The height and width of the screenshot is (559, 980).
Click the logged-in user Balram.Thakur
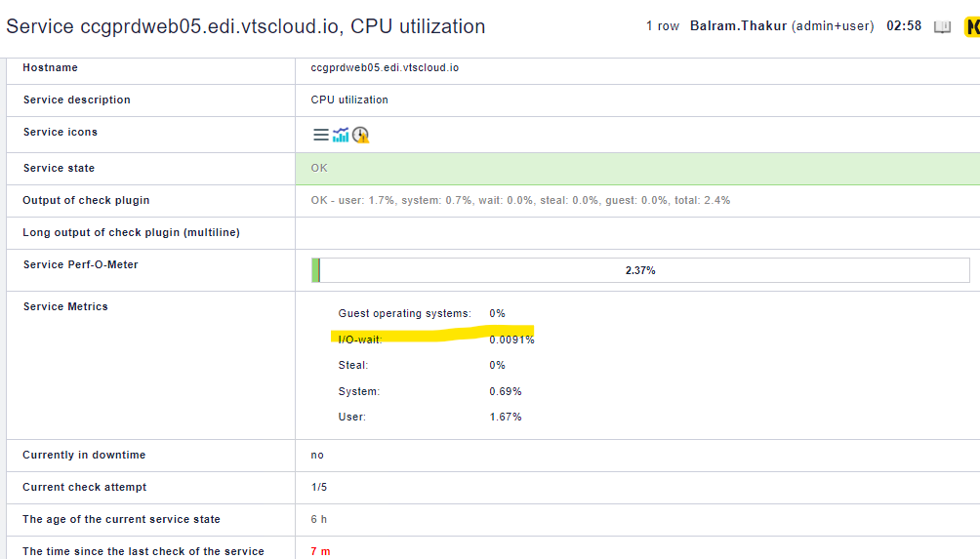click(x=738, y=26)
